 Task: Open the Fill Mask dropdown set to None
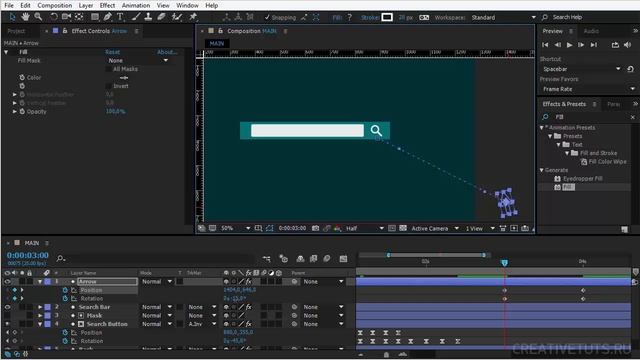pyautogui.click(x=138, y=60)
